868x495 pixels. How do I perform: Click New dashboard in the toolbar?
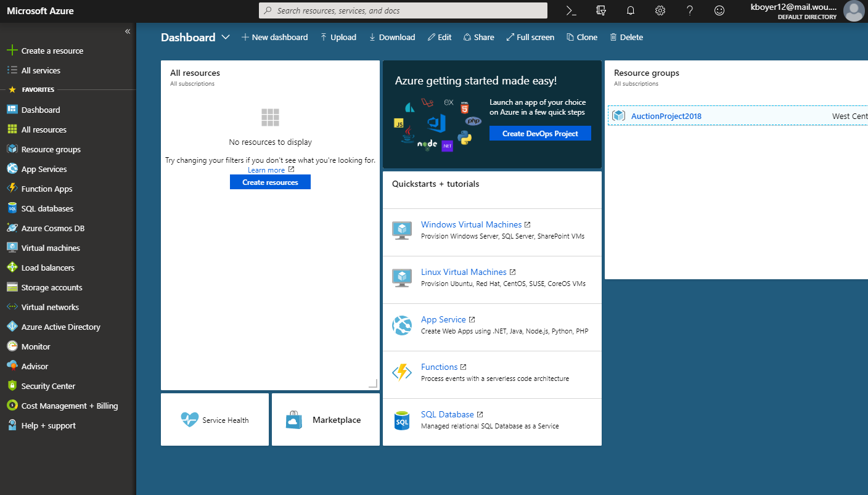pyautogui.click(x=274, y=37)
